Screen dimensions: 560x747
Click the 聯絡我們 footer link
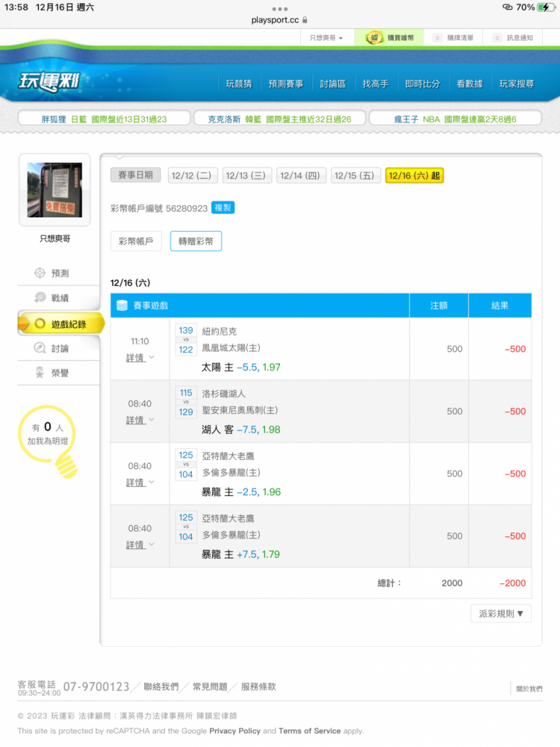(161, 686)
